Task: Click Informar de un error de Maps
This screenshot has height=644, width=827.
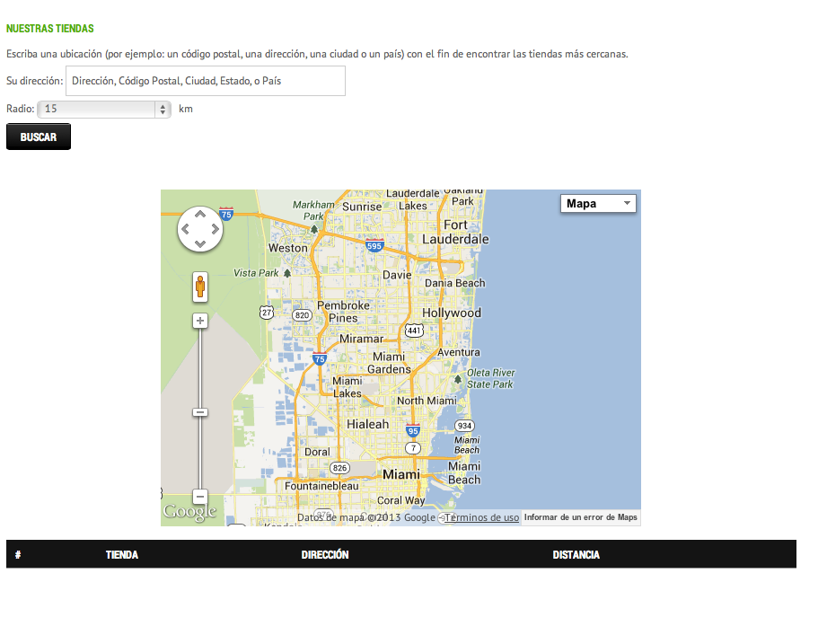Action: pos(581,517)
